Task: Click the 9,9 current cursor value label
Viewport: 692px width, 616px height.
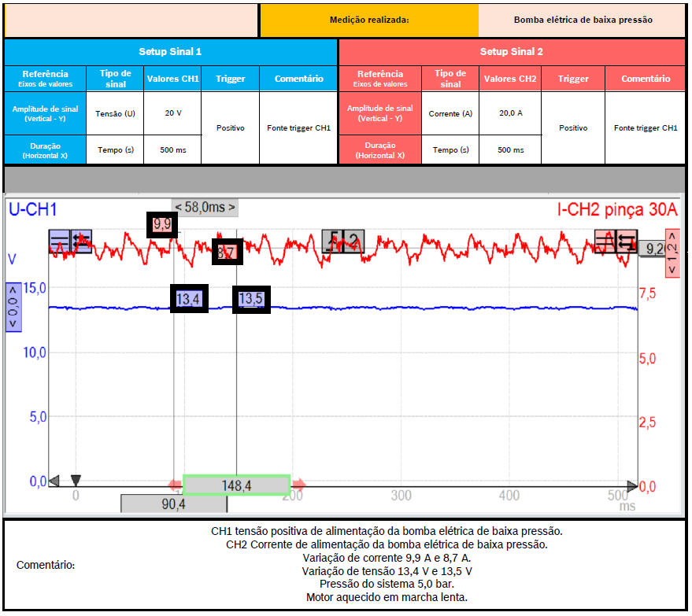Action: click(162, 225)
